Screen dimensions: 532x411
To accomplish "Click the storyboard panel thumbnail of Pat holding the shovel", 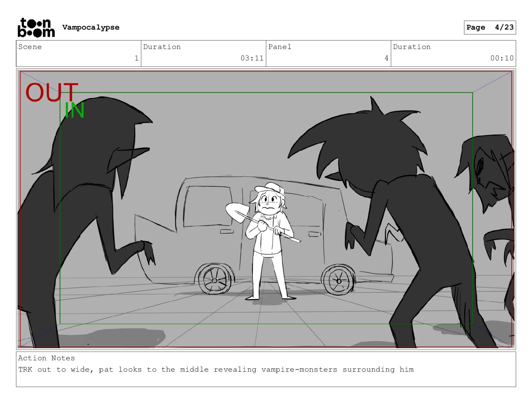I will 266,209.
